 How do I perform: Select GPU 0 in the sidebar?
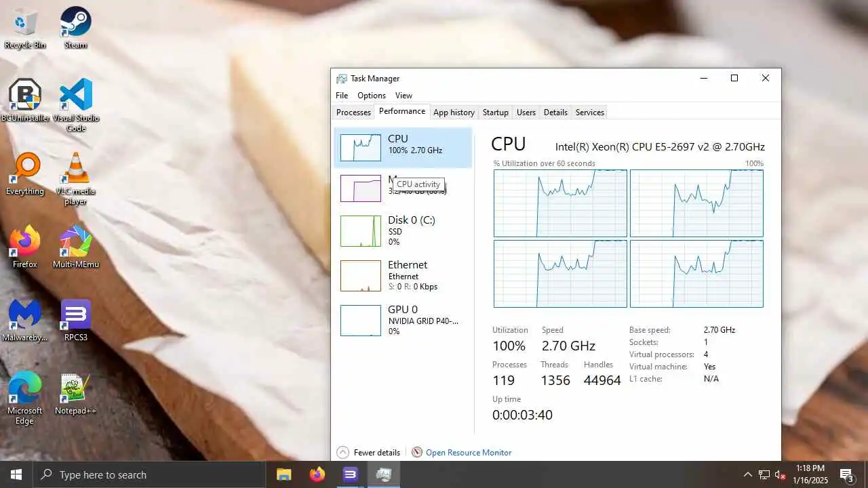coord(403,320)
